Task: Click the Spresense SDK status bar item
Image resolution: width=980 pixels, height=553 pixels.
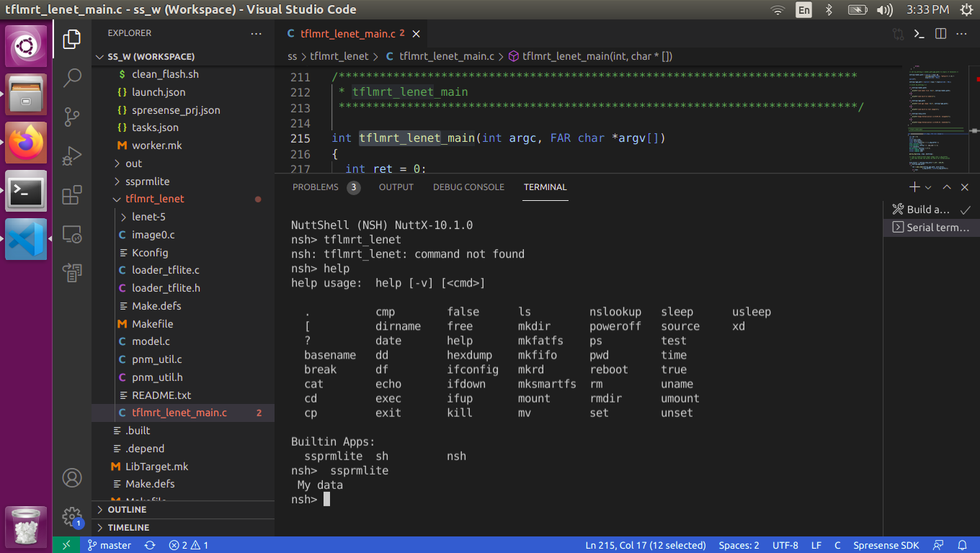Action: click(886, 545)
